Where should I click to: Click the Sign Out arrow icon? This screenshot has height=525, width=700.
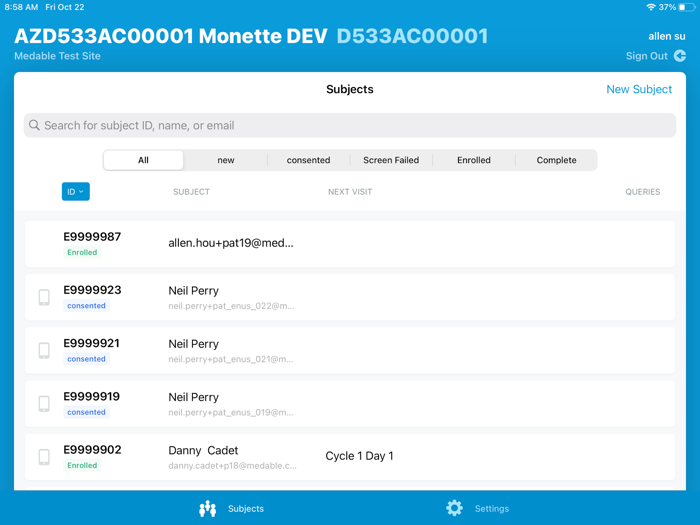(x=680, y=56)
